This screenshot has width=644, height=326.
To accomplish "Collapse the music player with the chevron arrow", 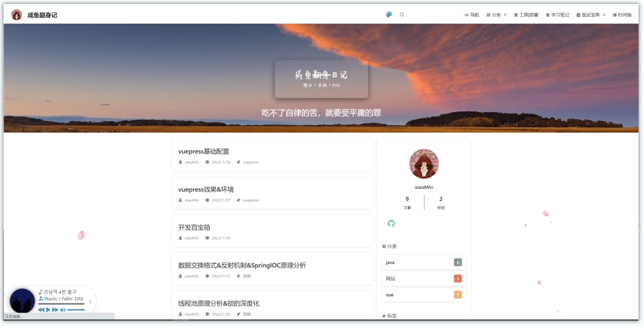I will click(x=91, y=301).
